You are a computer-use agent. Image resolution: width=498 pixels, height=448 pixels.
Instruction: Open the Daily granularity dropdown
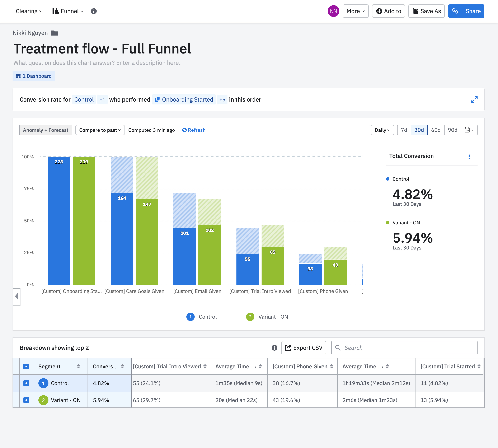[382, 130]
